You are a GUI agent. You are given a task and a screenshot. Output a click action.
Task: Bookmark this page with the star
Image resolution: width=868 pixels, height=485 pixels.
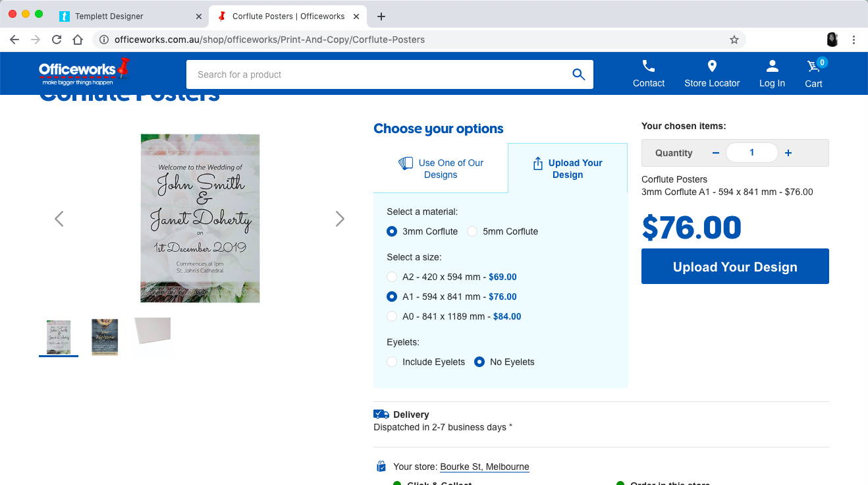point(734,40)
